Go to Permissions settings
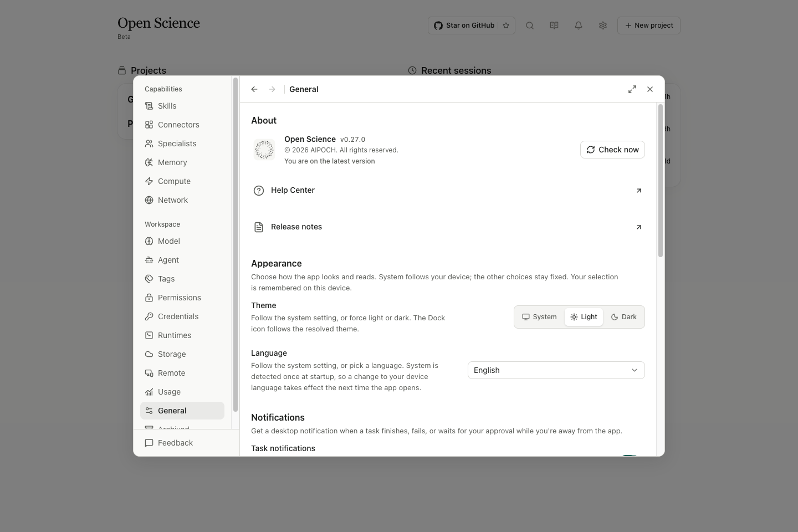Viewport: 798px width, 532px height. pos(182,298)
